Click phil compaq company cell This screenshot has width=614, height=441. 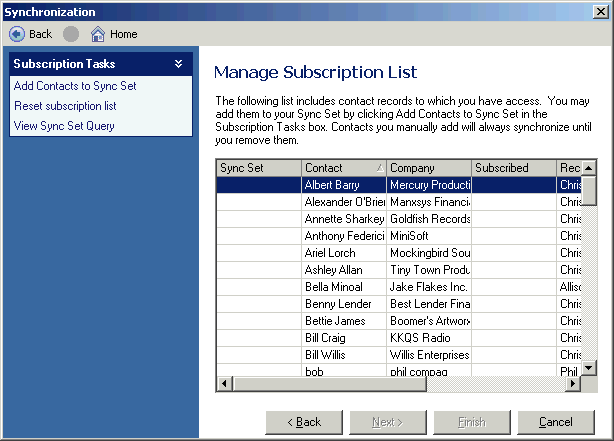[429, 371]
